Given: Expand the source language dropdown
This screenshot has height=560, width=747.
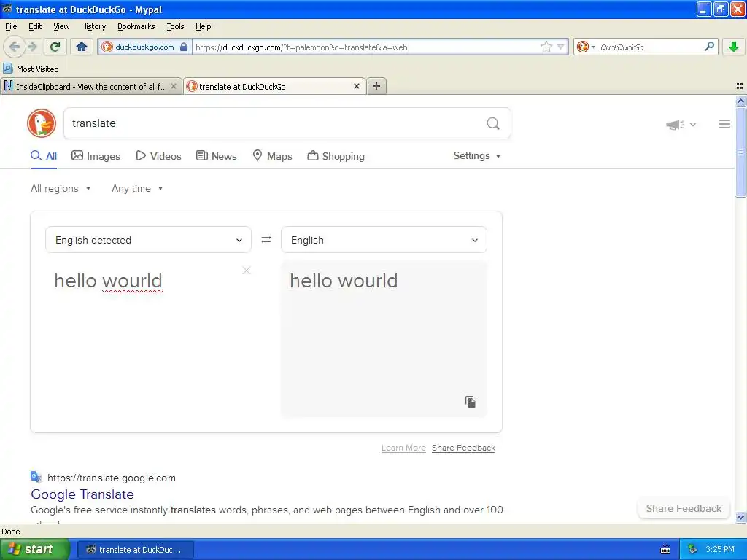Looking at the screenshot, I should [x=148, y=239].
